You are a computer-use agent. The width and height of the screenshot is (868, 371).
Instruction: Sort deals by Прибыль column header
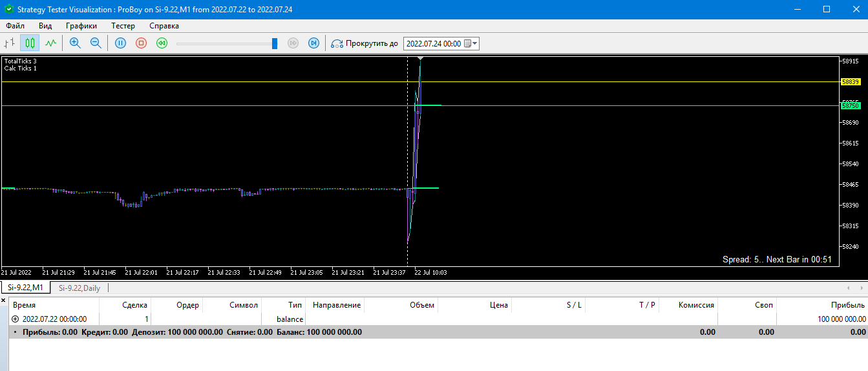coord(847,305)
